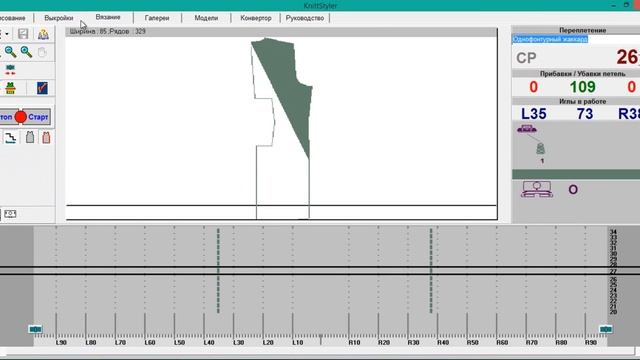Screen dimensions: 640x360
Task: Click the staircase steps icon
Action: (11, 138)
